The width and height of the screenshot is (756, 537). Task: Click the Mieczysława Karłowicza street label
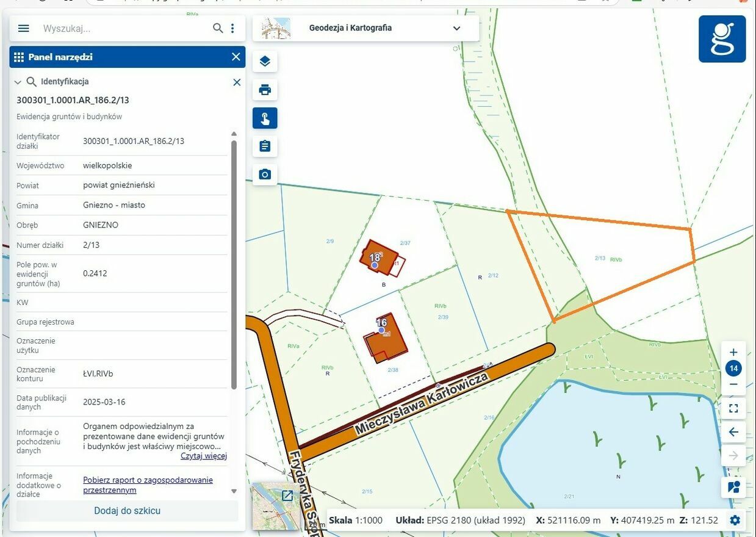click(422, 405)
